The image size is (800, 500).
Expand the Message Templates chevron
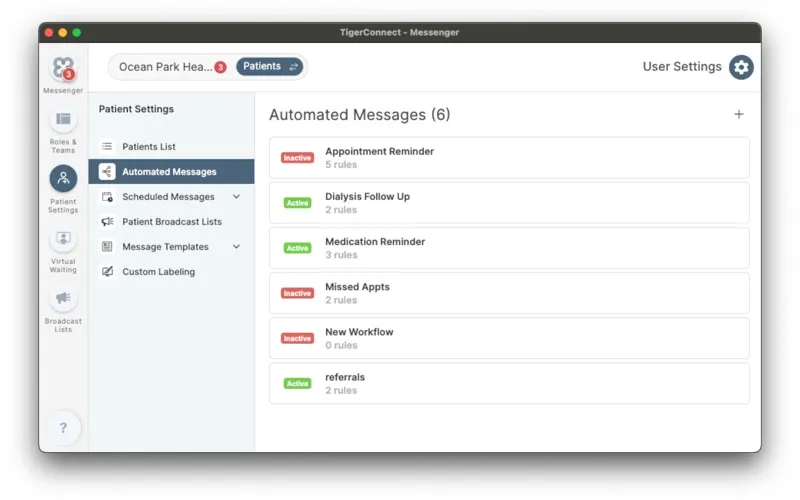coord(236,246)
